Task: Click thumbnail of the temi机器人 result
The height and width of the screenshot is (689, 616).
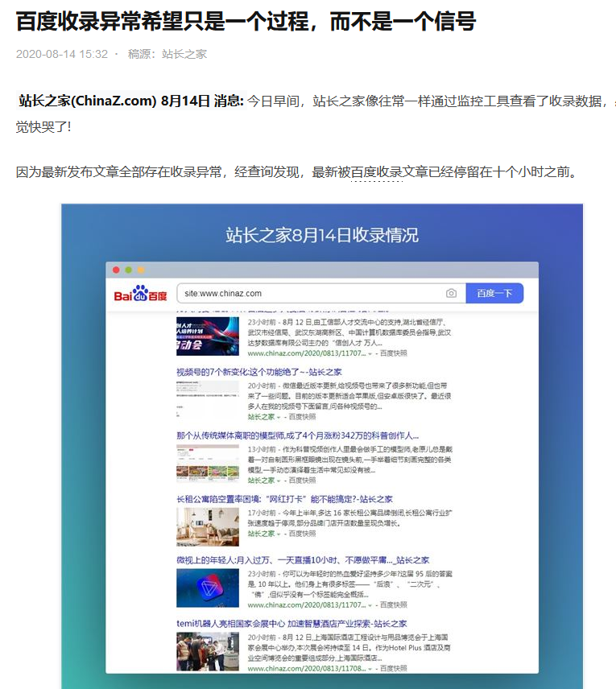Action: (x=208, y=652)
